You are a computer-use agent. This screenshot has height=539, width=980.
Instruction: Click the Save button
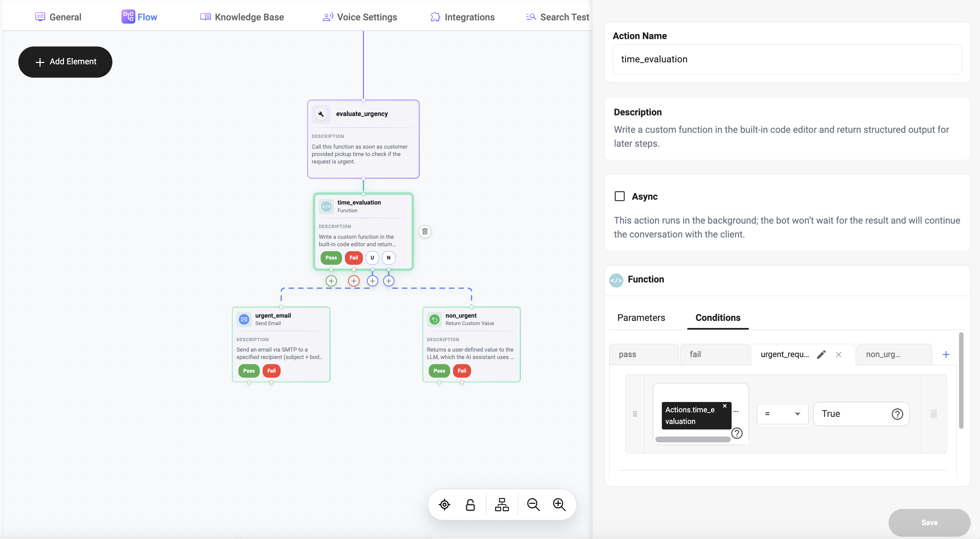tap(929, 522)
